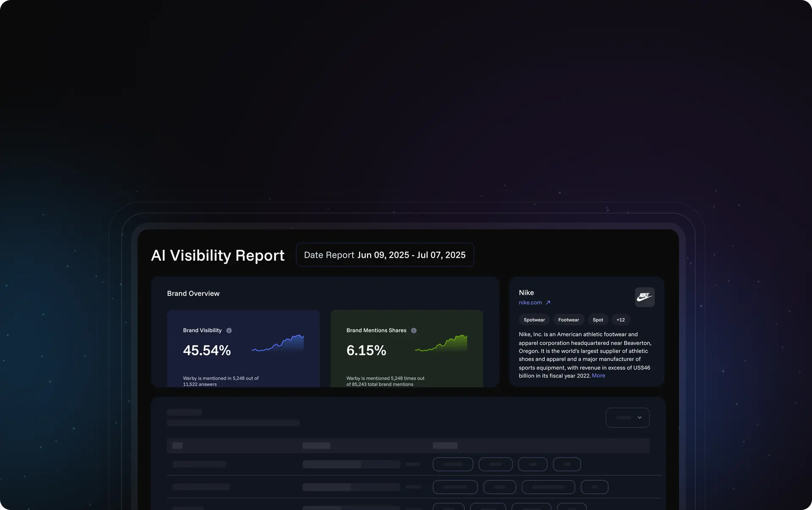Click the Brand Mentions Shares green chart
812x510 pixels.
[441, 344]
